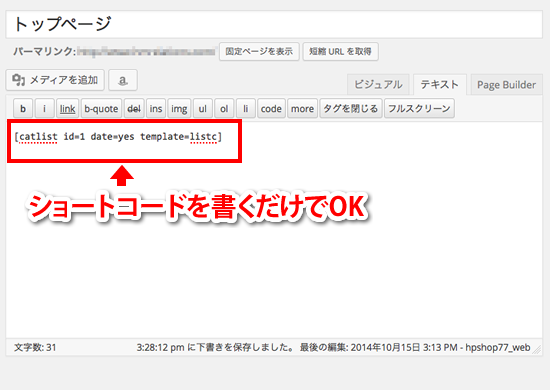This screenshot has width=550, height=390.
Task: Open 'メディアを追加' media uploader
Action: (55, 80)
